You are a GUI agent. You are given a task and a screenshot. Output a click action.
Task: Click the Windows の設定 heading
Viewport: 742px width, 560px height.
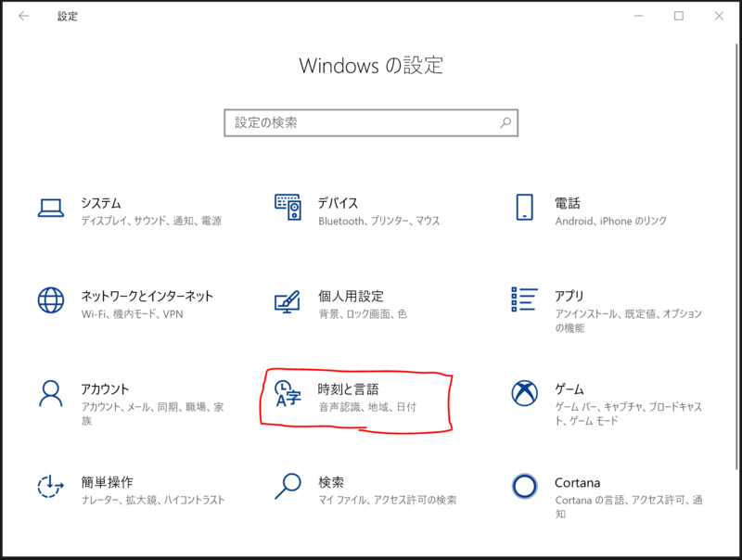pos(371,65)
